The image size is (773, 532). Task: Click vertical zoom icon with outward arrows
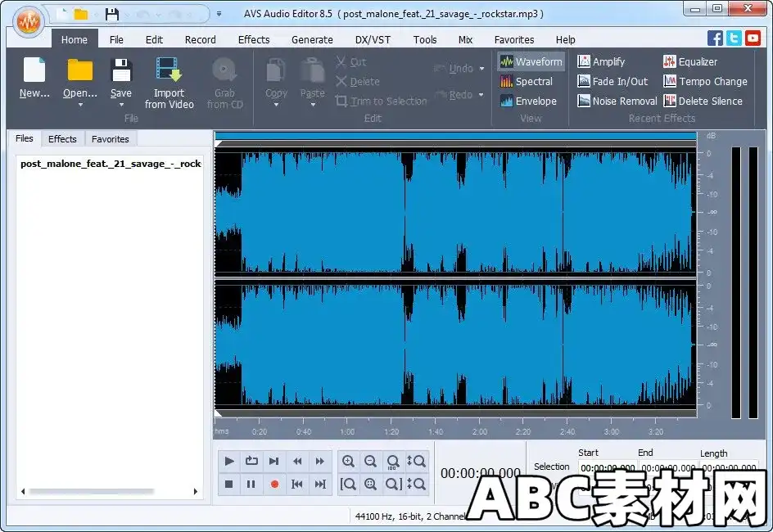click(416, 461)
